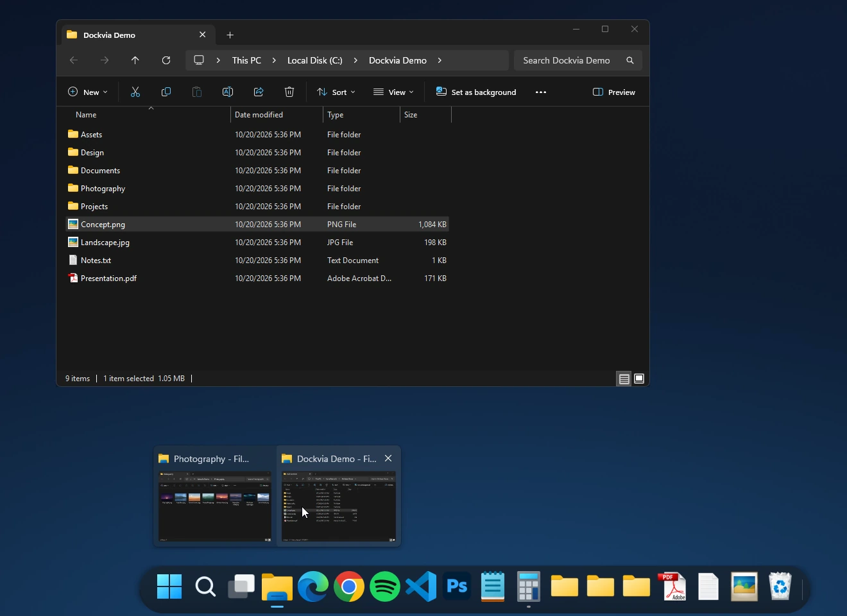Viewport: 847px width, 616px height.
Task: Open the Windows Start menu
Action: (169, 586)
